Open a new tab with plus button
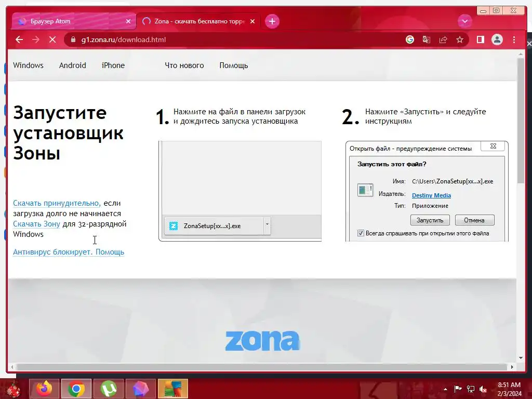 coord(272,21)
